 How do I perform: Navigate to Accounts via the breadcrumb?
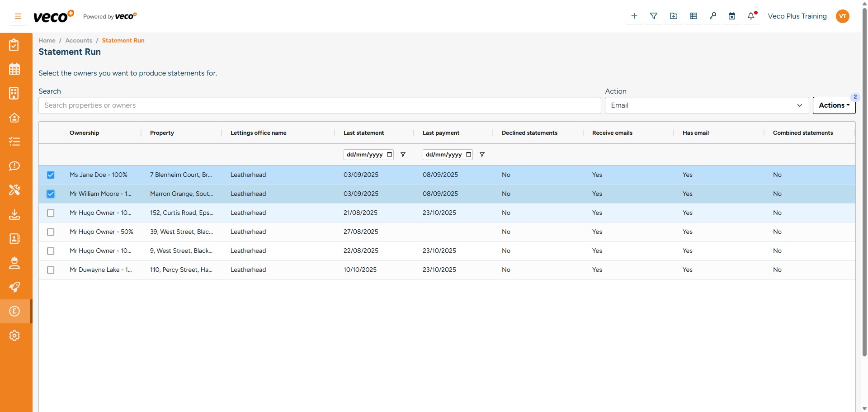78,40
